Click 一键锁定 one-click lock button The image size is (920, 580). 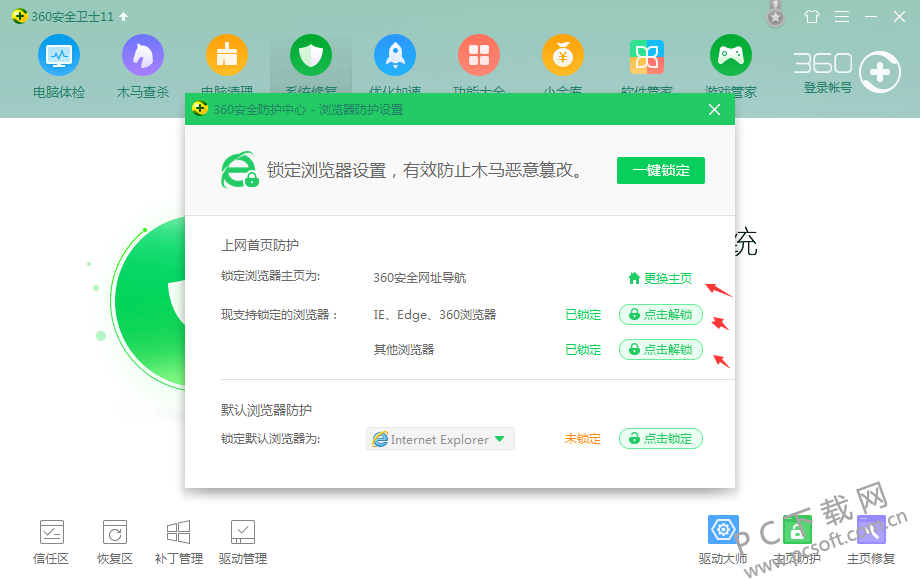(x=661, y=171)
